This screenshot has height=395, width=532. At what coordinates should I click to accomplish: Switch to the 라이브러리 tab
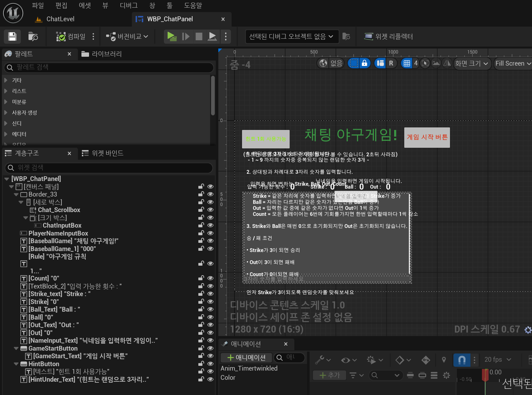coord(102,54)
